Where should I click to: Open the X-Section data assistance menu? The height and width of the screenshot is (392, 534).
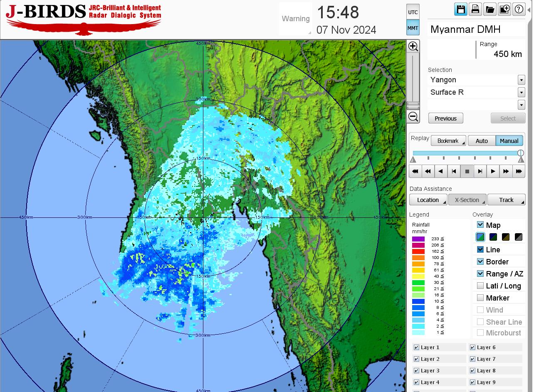coord(467,200)
